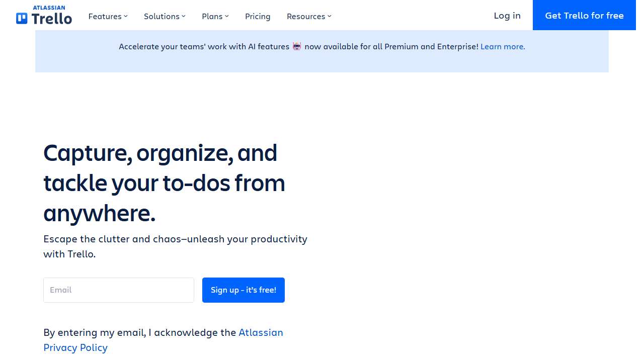Open the Learn more link in banner

(x=503, y=46)
